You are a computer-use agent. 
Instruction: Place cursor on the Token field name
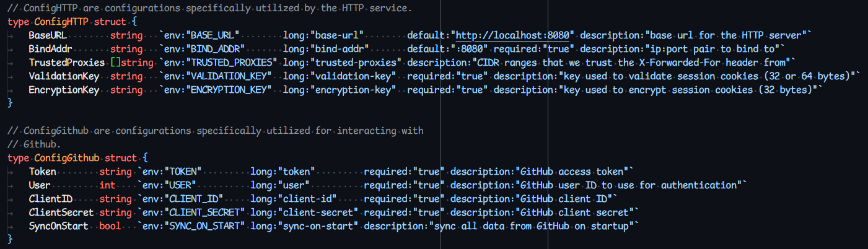(x=42, y=172)
